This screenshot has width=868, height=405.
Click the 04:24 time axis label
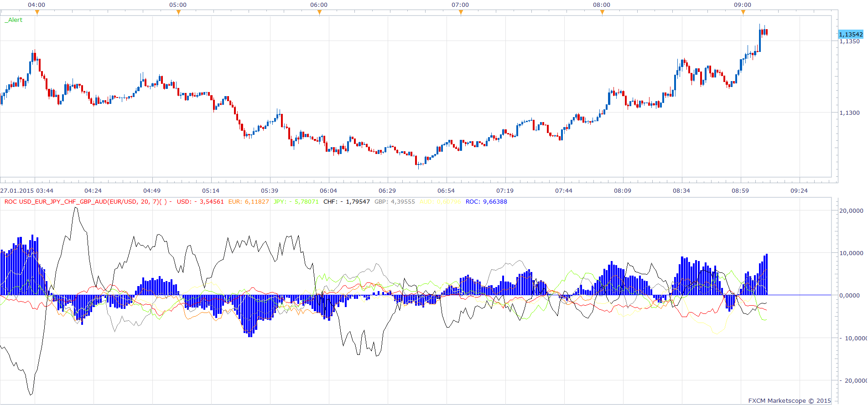[x=93, y=191]
